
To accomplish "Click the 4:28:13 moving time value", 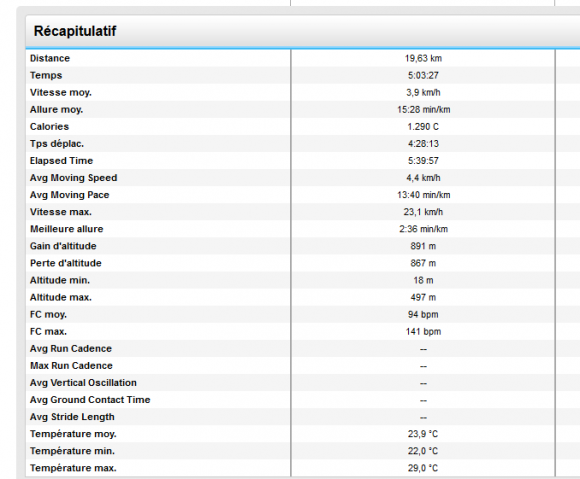I will point(423,144).
